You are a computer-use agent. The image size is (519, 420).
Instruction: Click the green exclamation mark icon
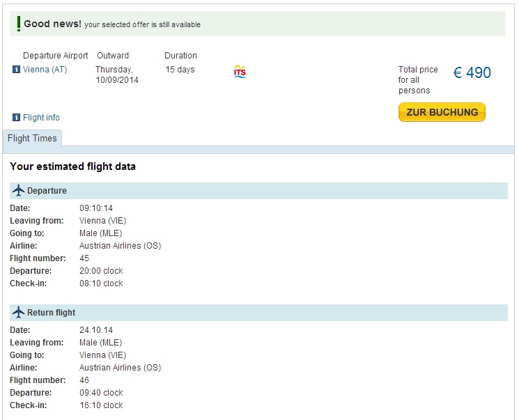tap(19, 24)
